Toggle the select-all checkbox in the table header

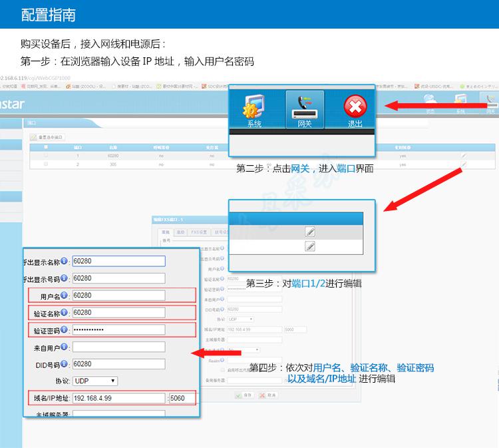[46, 147]
